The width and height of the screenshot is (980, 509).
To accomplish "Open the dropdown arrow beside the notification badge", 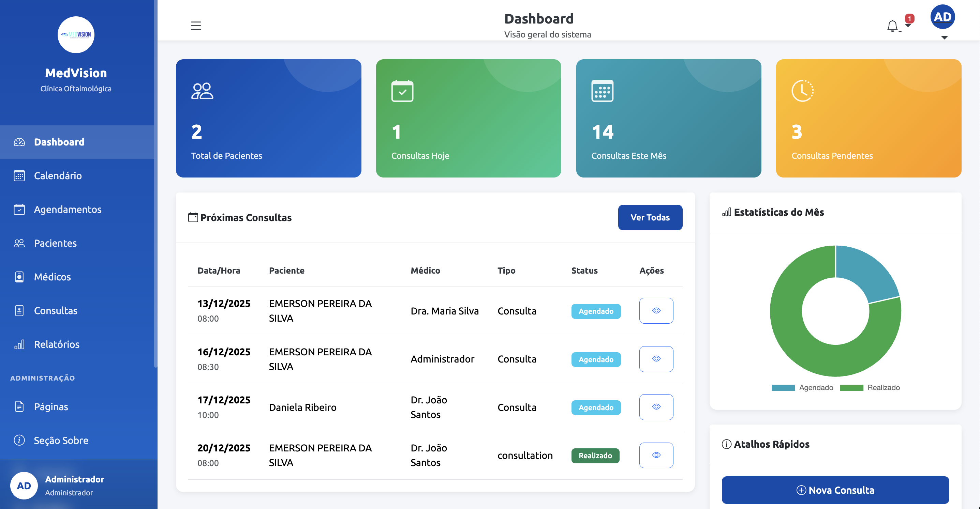I will tap(908, 26).
